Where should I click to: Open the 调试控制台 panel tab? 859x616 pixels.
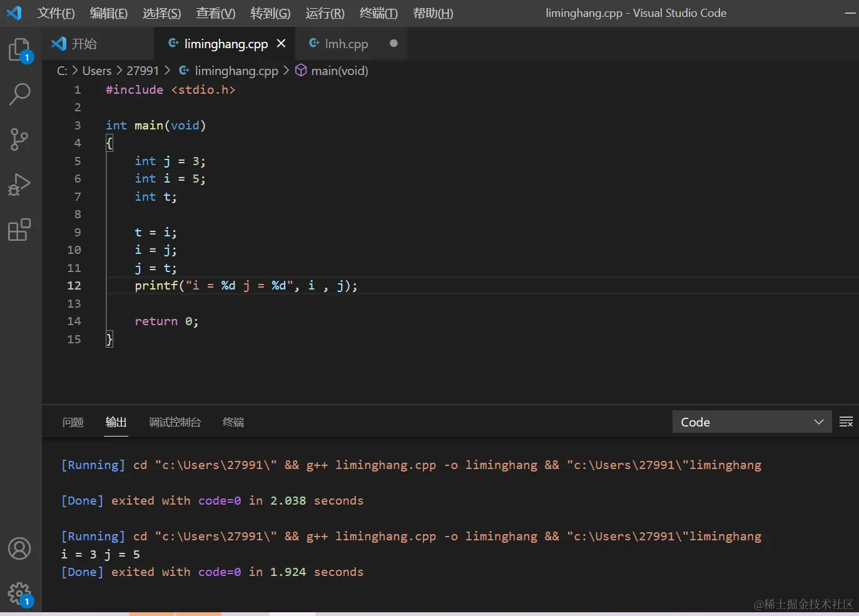pyautogui.click(x=175, y=422)
